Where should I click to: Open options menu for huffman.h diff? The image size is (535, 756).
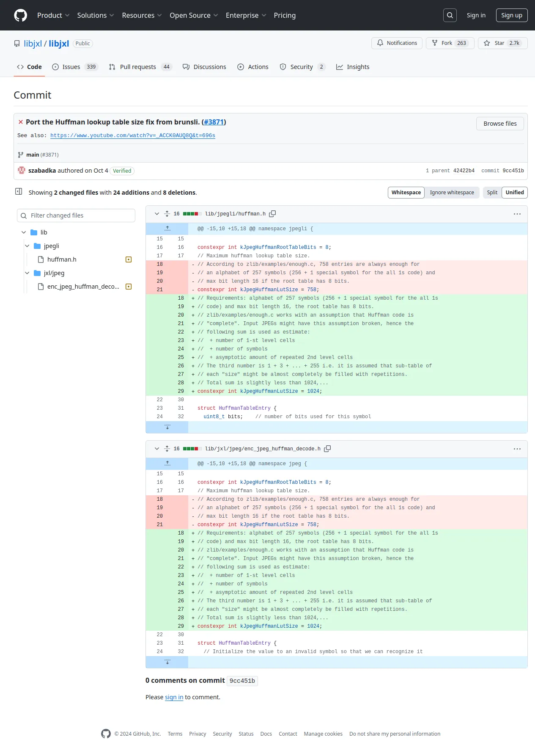tap(517, 214)
